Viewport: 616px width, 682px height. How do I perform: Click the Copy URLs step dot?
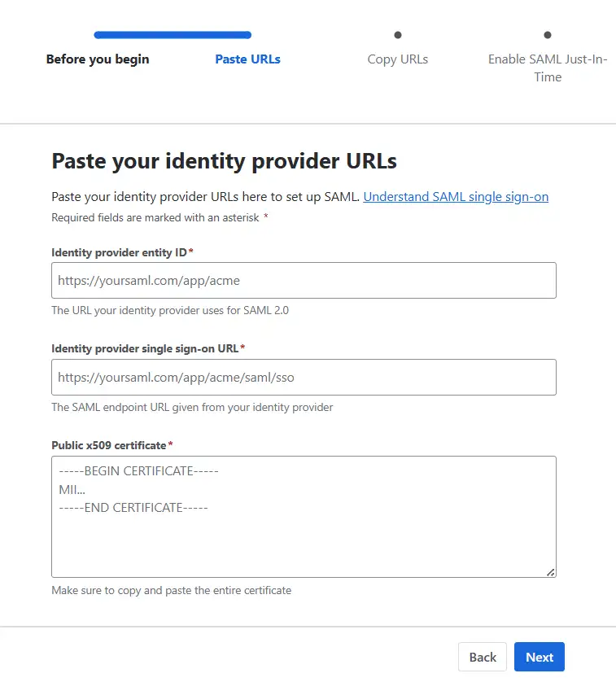click(397, 35)
